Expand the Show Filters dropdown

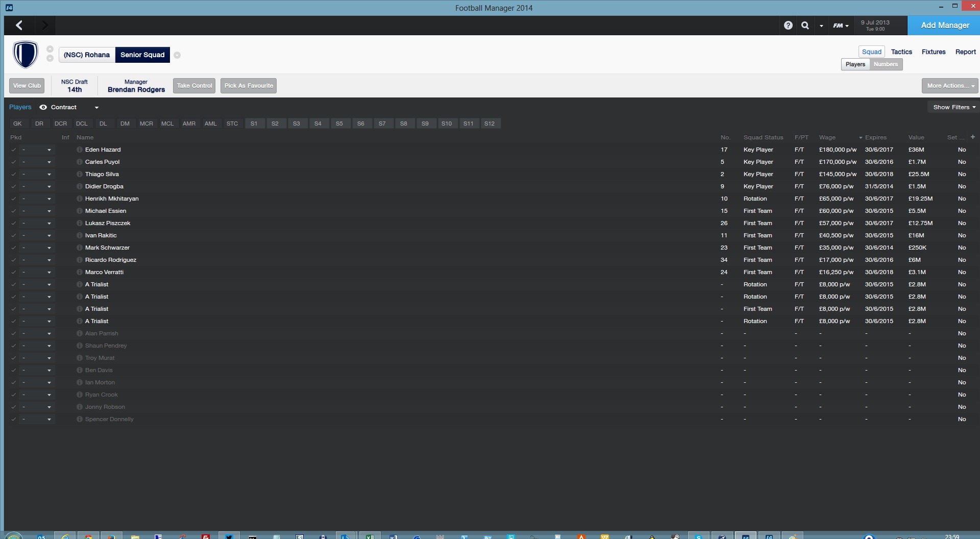point(954,107)
